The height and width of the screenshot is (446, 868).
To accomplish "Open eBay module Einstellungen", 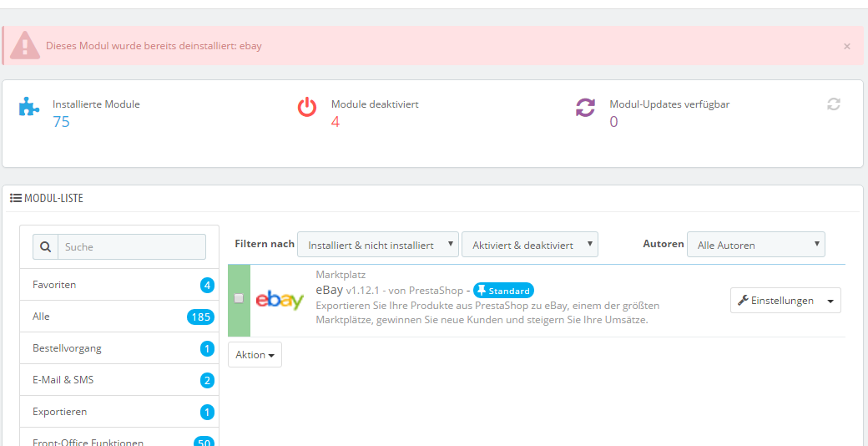I will [775, 301].
